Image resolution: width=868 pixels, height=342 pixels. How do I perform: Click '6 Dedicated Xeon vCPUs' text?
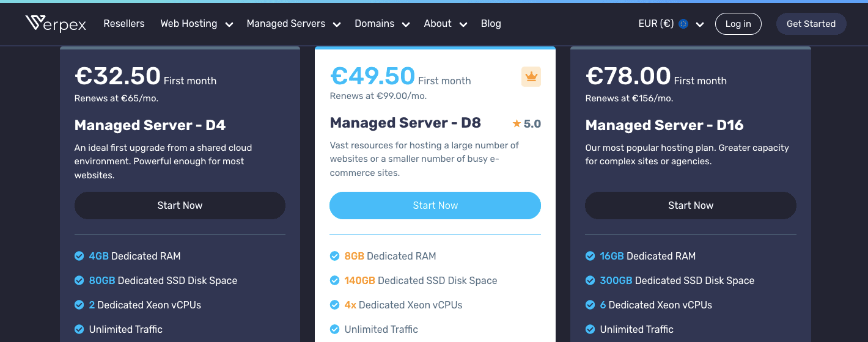point(657,305)
